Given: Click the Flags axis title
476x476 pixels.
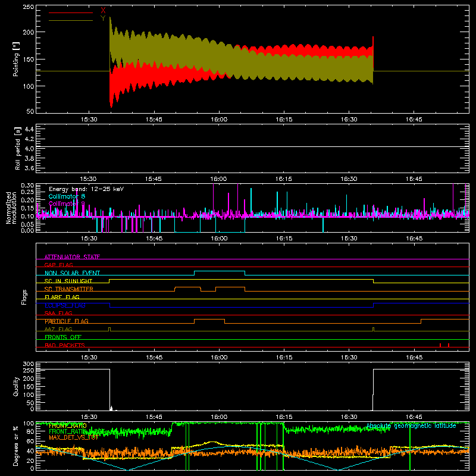Looking at the screenshot, I should coord(24,297).
